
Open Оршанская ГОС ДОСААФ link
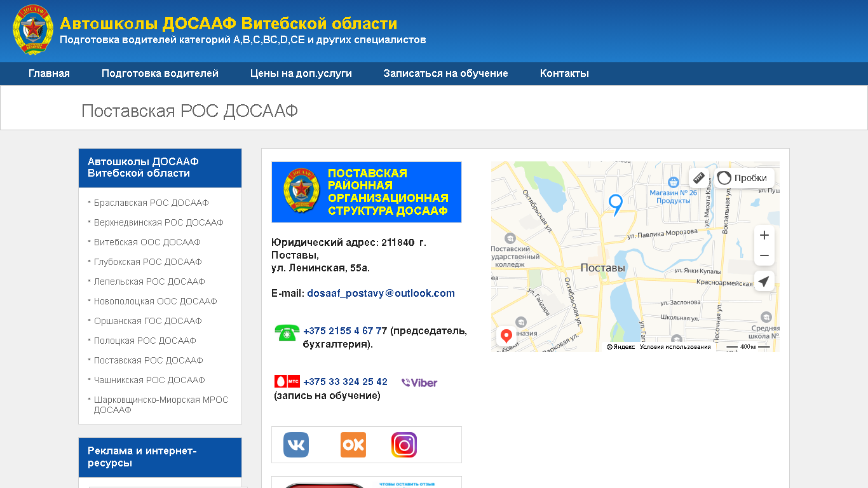coord(147,321)
